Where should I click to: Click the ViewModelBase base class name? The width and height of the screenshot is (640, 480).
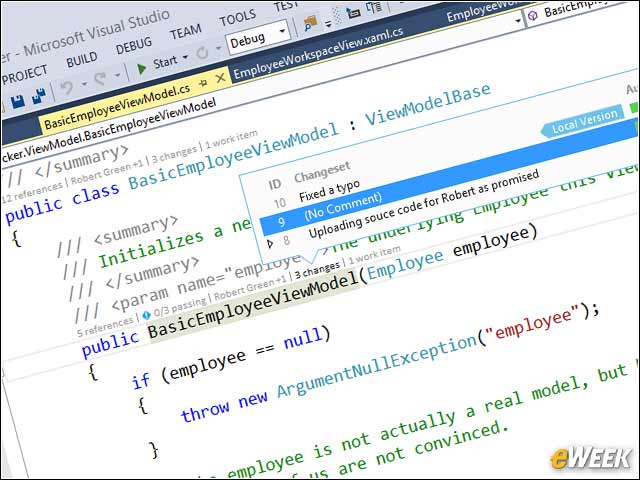pyautogui.click(x=427, y=105)
